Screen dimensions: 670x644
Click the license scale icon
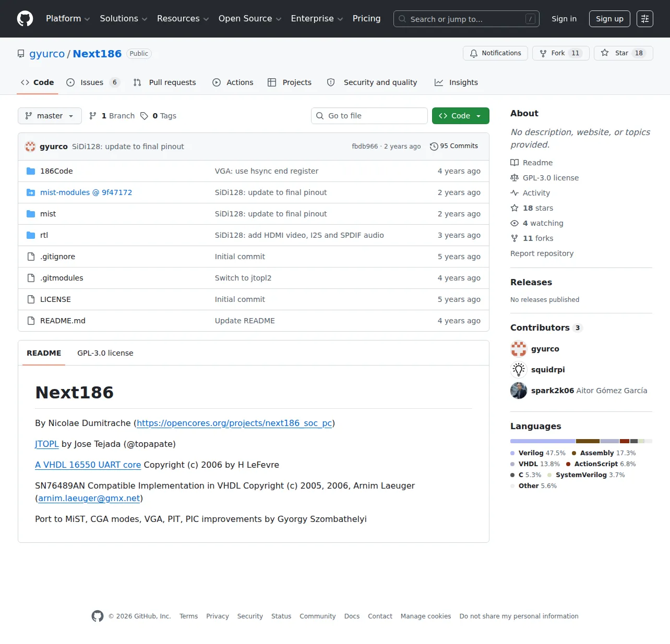click(x=515, y=178)
